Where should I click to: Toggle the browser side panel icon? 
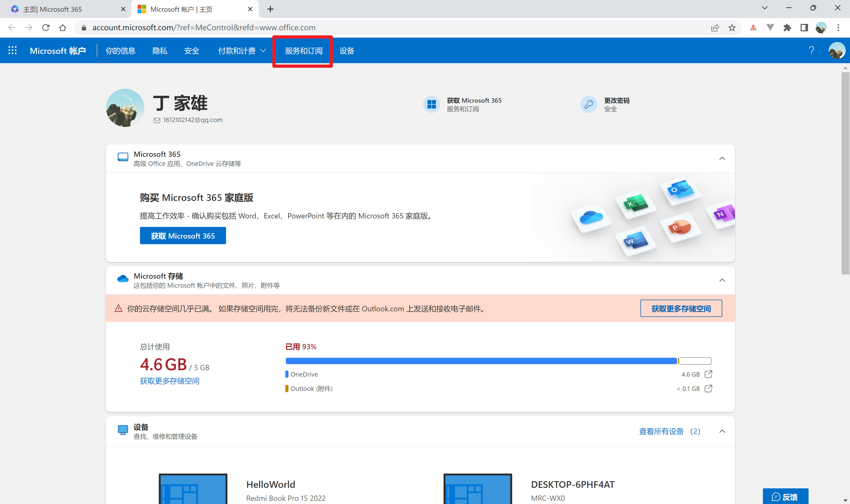pos(804,28)
